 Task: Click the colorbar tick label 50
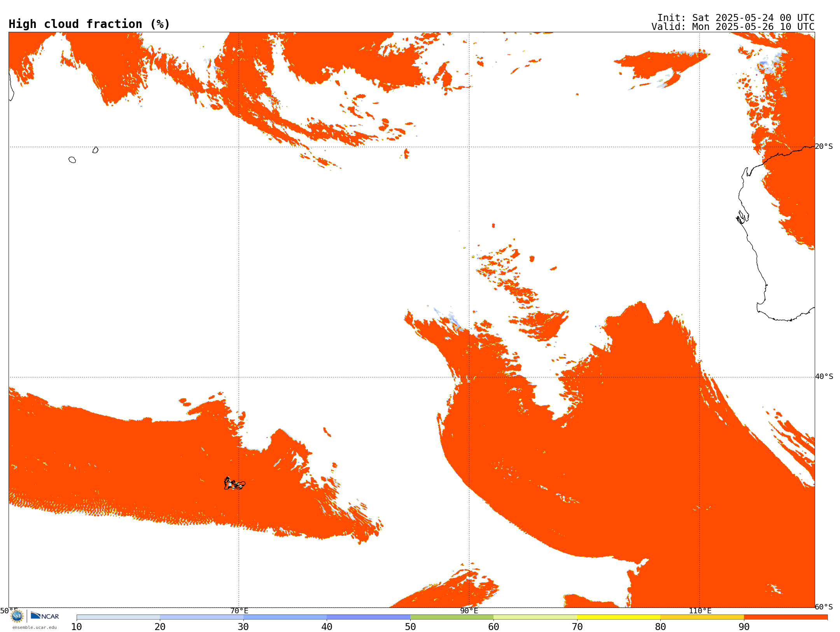tap(410, 627)
